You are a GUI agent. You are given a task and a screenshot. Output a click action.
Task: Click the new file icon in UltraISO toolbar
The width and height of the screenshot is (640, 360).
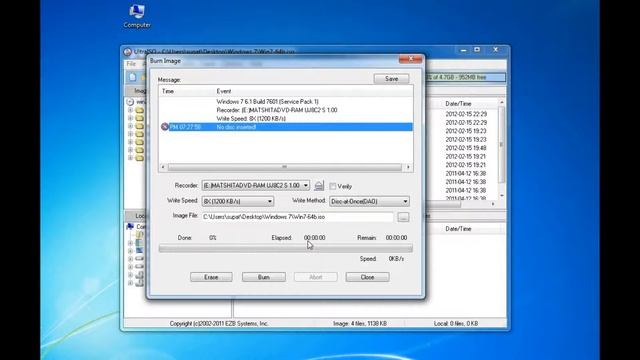[x=133, y=77]
